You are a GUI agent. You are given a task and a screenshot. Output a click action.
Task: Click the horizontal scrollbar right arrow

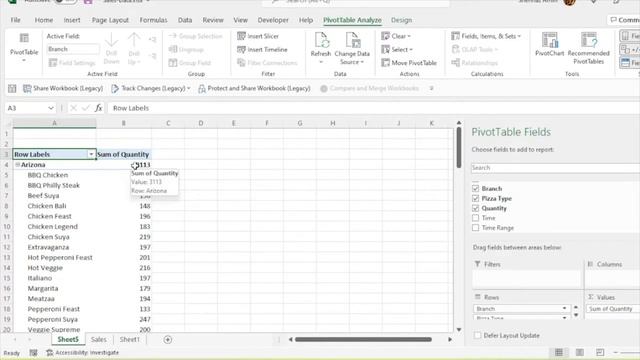(450, 340)
